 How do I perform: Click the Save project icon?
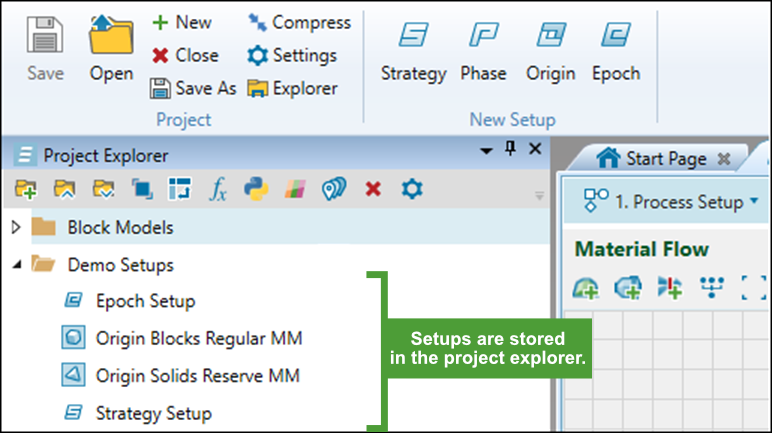pos(45,34)
